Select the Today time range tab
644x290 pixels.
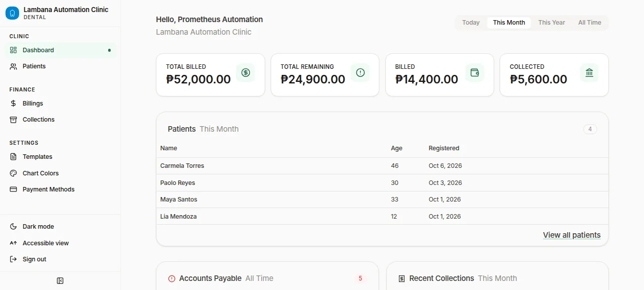click(471, 23)
